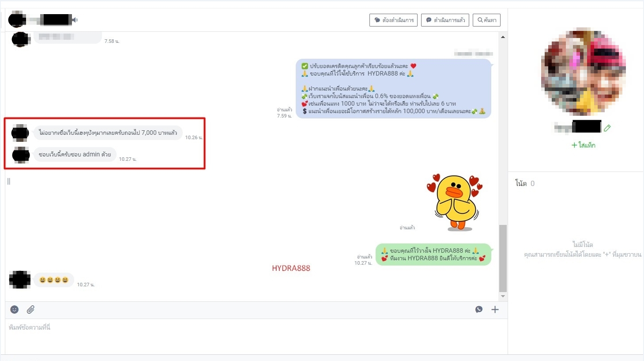Click the message mentioning 7,000 บาท
Image resolution: width=644 pixels, height=361 pixels.
tap(108, 133)
